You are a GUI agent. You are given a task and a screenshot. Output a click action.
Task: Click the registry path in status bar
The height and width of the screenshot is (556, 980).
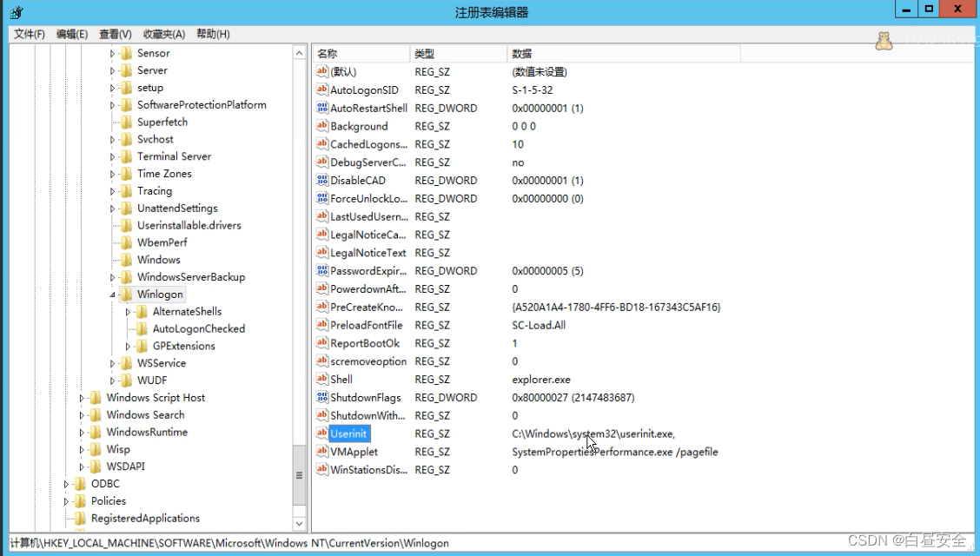pos(229,543)
